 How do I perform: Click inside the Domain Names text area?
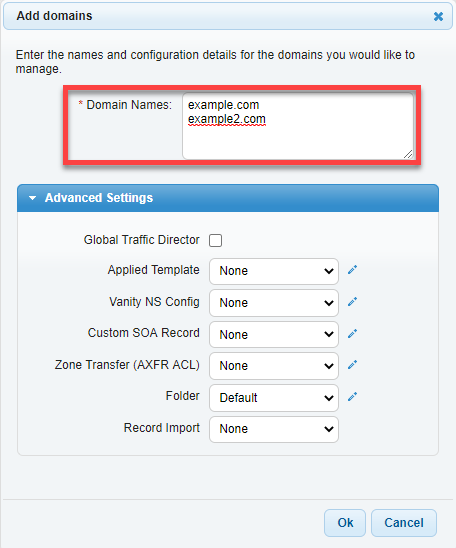298,126
